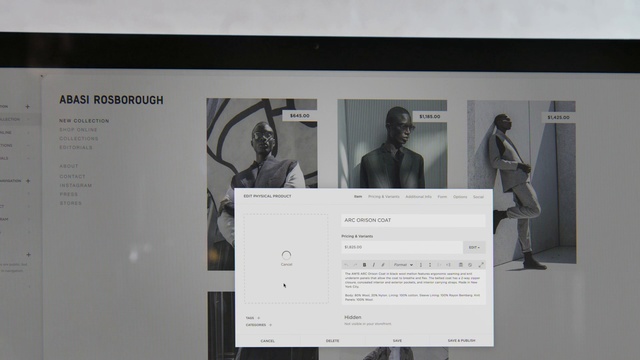
Task: Toggle italic formatting in description editor
Action: [373, 265]
